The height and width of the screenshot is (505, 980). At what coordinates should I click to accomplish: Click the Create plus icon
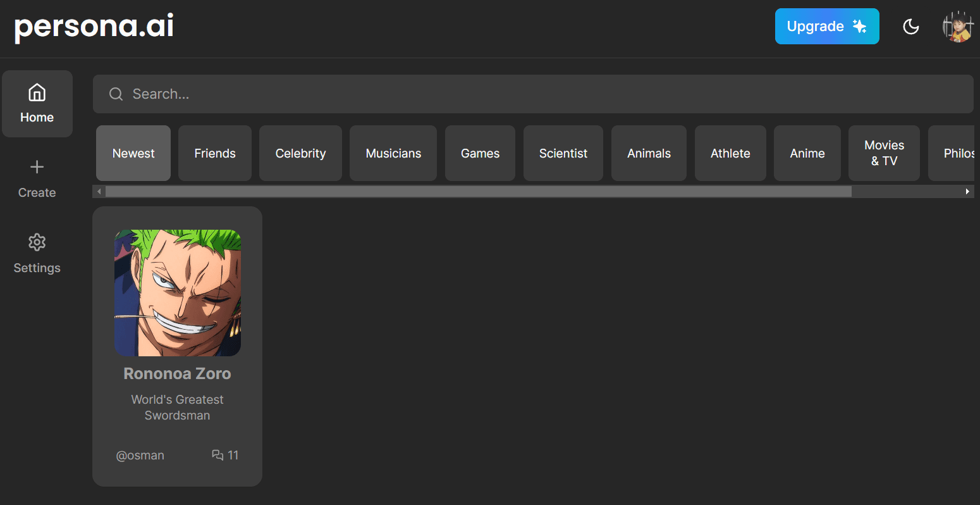point(37,167)
